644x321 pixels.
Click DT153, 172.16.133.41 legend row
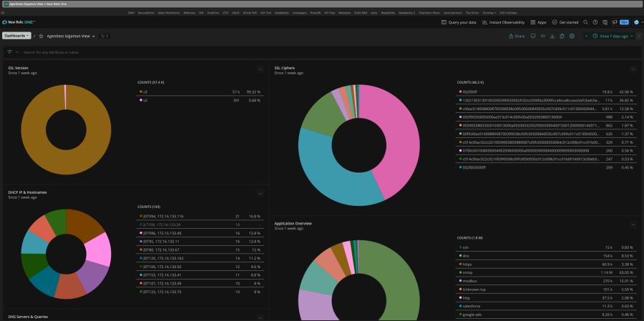pos(200,275)
